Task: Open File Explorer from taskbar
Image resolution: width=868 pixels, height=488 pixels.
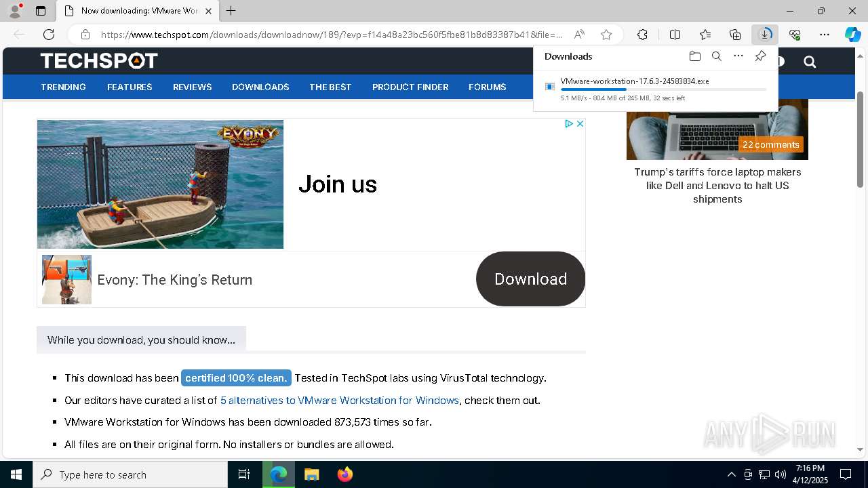Action: [311, 474]
